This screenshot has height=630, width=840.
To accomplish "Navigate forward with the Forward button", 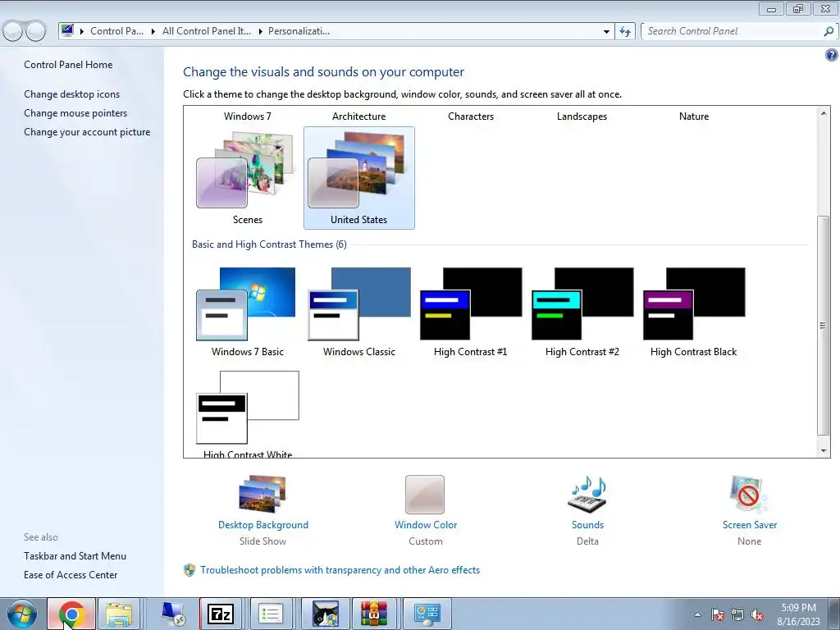I will point(35,31).
